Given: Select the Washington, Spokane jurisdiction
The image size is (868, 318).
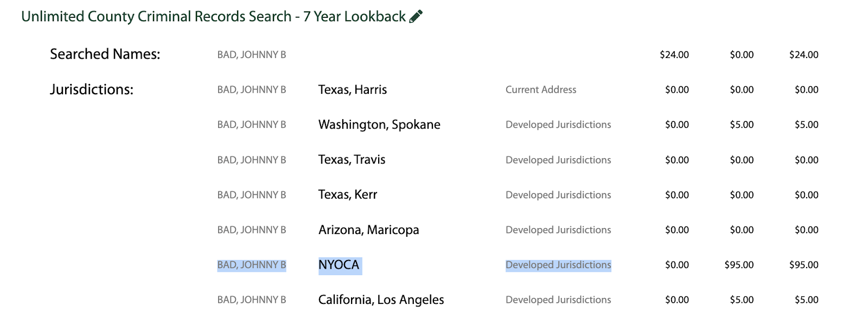Looking at the screenshot, I should click(x=379, y=125).
